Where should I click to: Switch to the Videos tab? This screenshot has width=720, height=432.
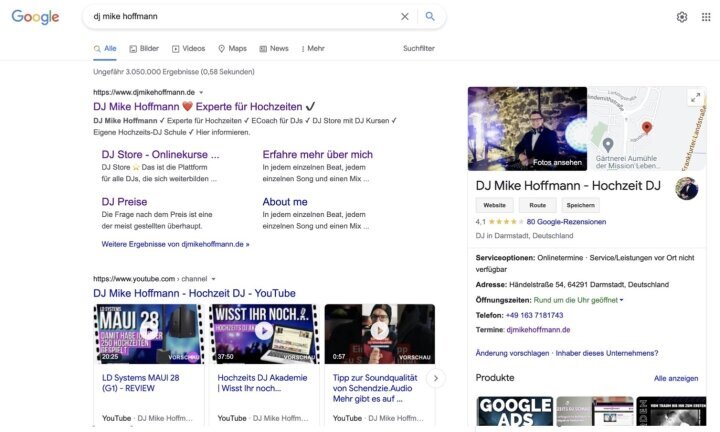pos(188,48)
